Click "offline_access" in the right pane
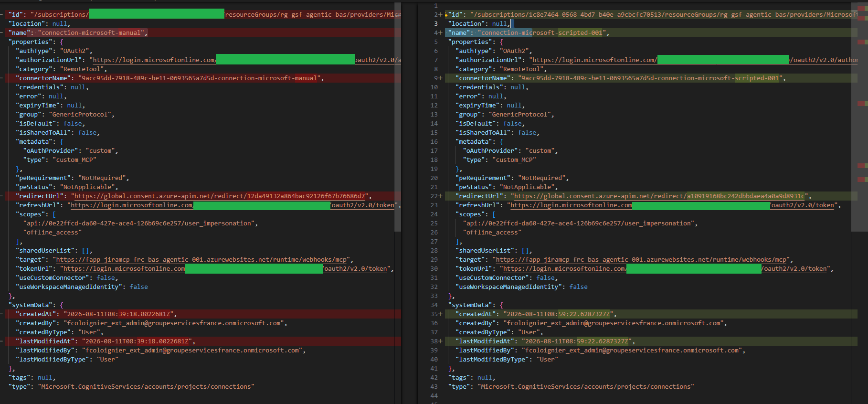868x404 pixels. tap(492, 233)
